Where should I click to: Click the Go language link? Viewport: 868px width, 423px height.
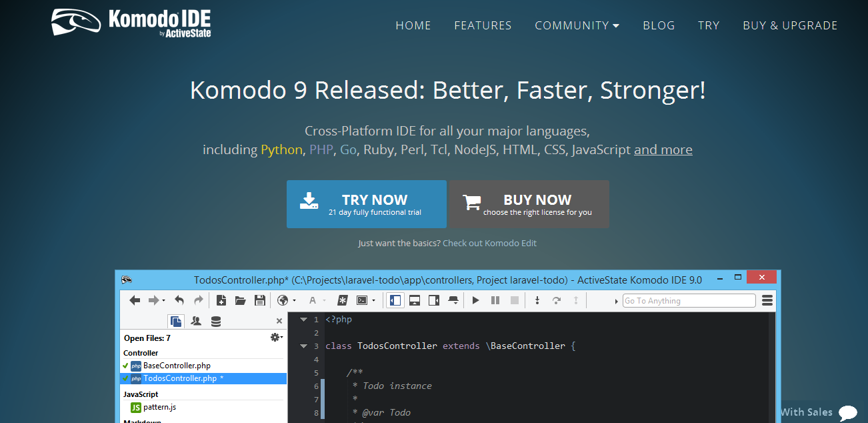348,149
